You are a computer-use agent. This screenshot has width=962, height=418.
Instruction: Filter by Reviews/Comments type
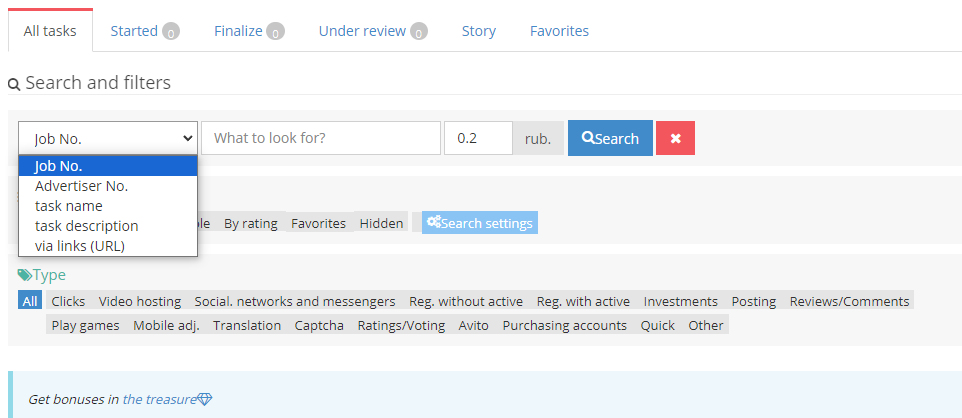point(849,301)
